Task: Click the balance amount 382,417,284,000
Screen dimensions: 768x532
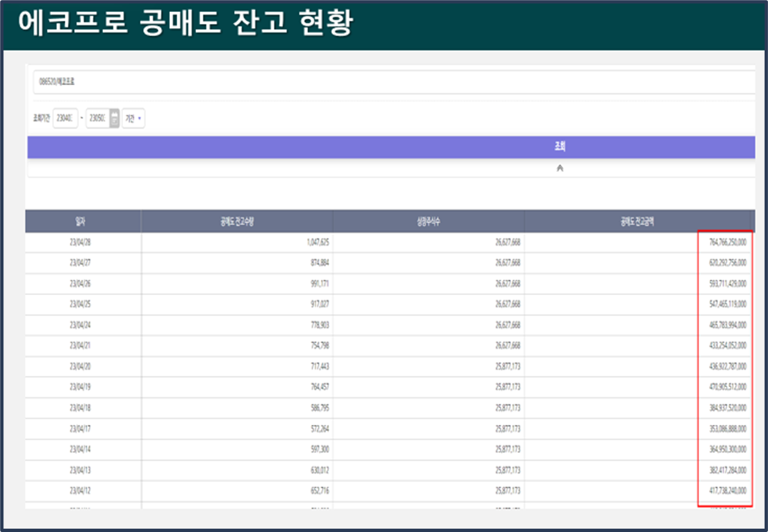Action: [728, 470]
